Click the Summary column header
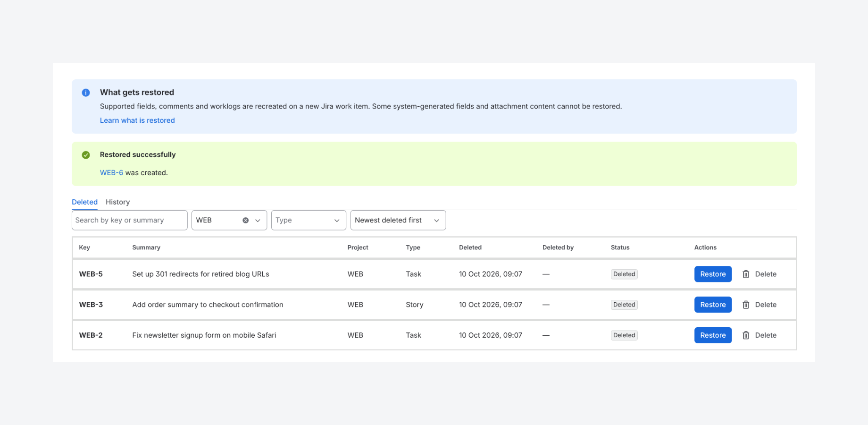Image resolution: width=868 pixels, height=425 pixels. pyautogui.click(x=146, y=247)
